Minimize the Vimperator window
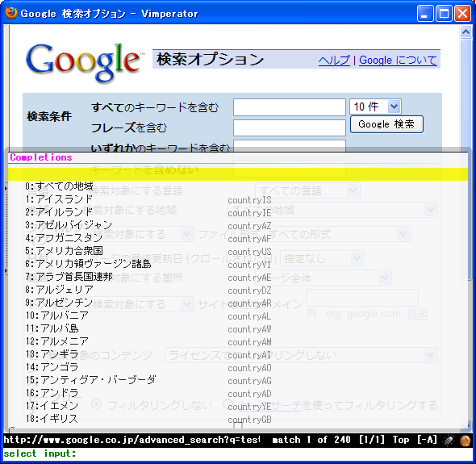 point(425,14)
